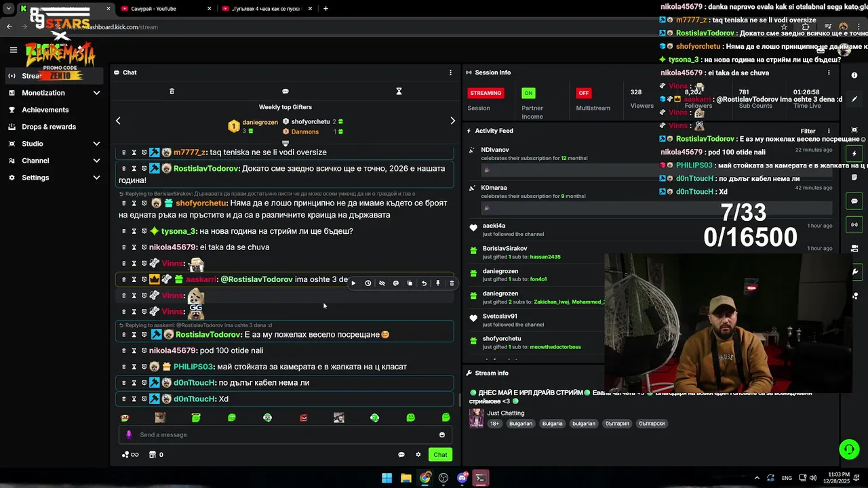Pin the aaskarri message
Viewport: 868px width, 488px height.
[x=438, y=283]
